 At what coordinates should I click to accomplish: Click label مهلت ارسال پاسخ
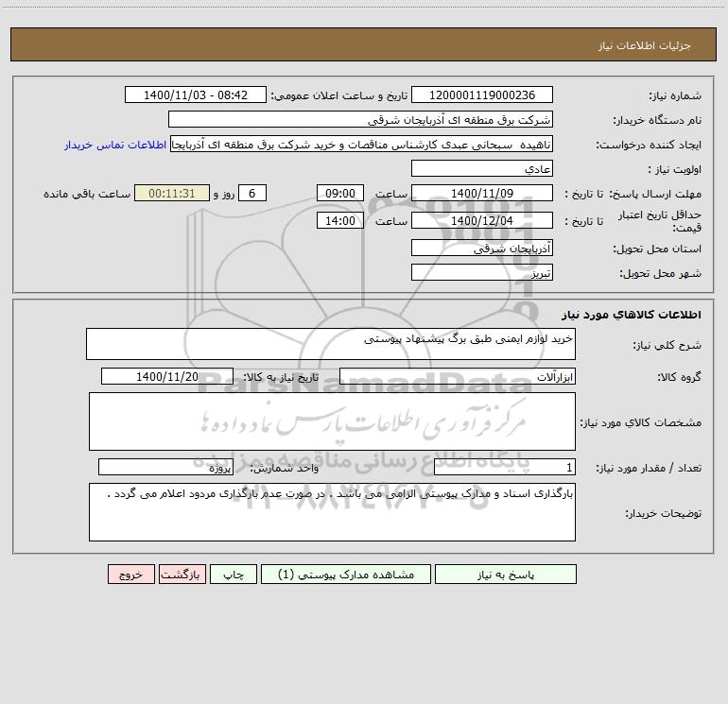pos(655,194)
